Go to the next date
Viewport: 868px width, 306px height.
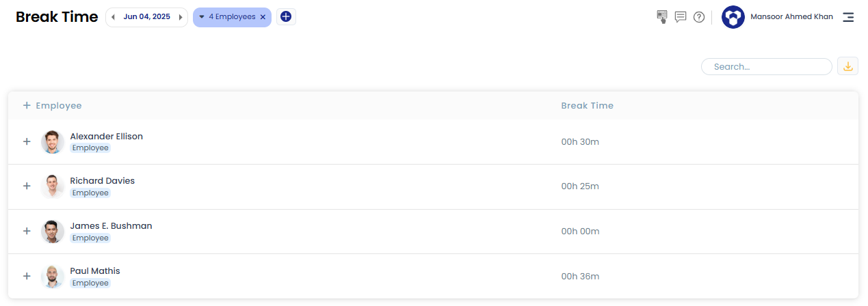coord(181,17)
